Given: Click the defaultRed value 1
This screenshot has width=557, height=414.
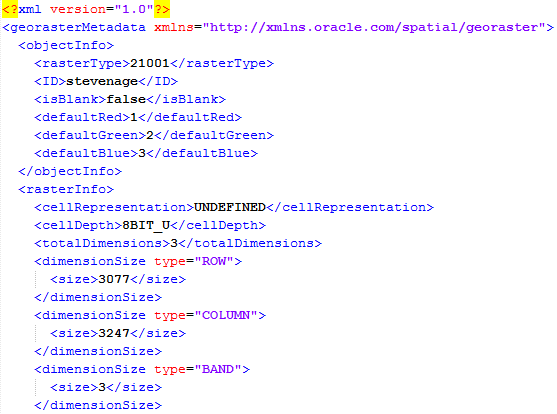Looking at the screenshot, I should pyautogui.click(x=134, y=117).
